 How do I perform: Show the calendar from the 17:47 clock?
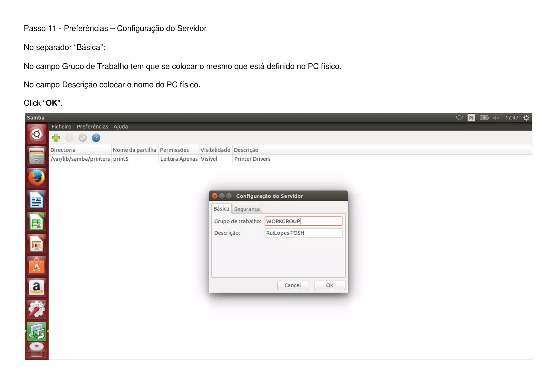click(x=512, y=118)
